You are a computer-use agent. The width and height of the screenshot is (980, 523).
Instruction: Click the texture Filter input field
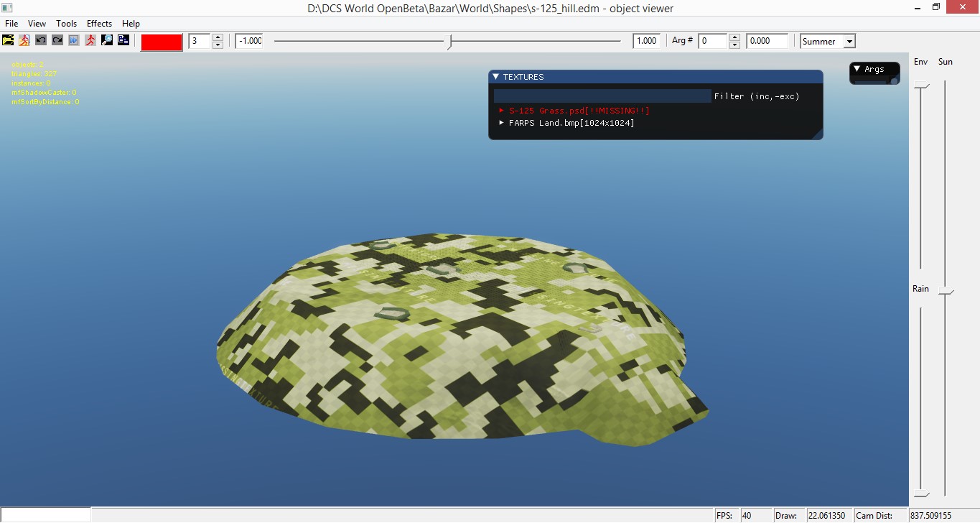602,96
